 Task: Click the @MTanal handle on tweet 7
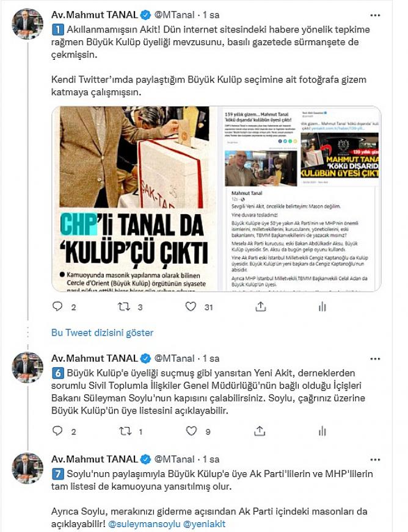pos(174,459)
